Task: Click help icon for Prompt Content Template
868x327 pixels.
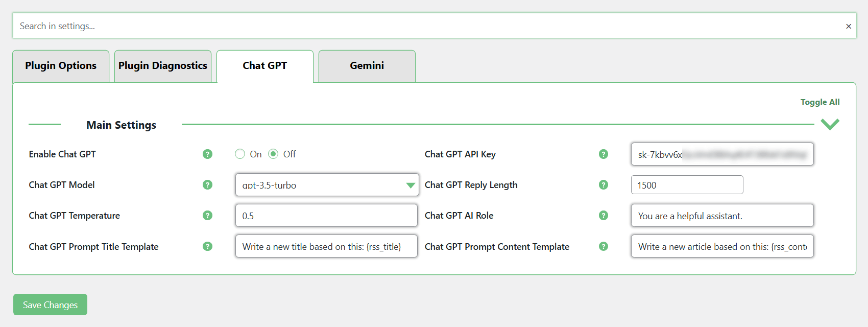Action: tap(604, 246)
